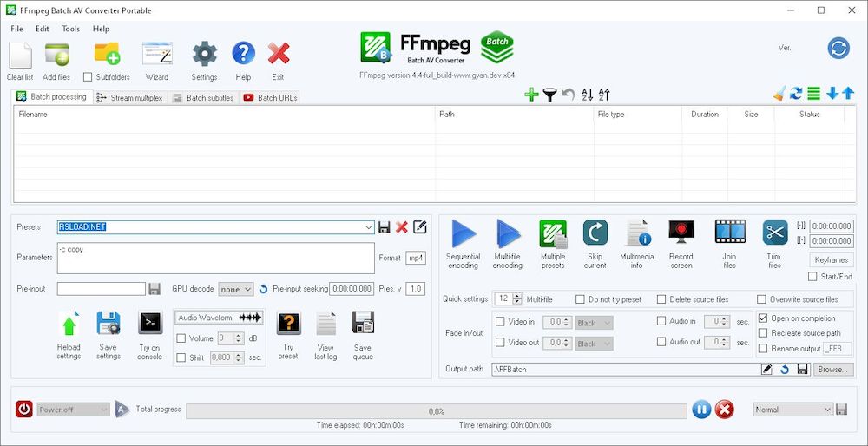Edit preset with the pencil icon
The image size is (868, 446).
[420, 226]
